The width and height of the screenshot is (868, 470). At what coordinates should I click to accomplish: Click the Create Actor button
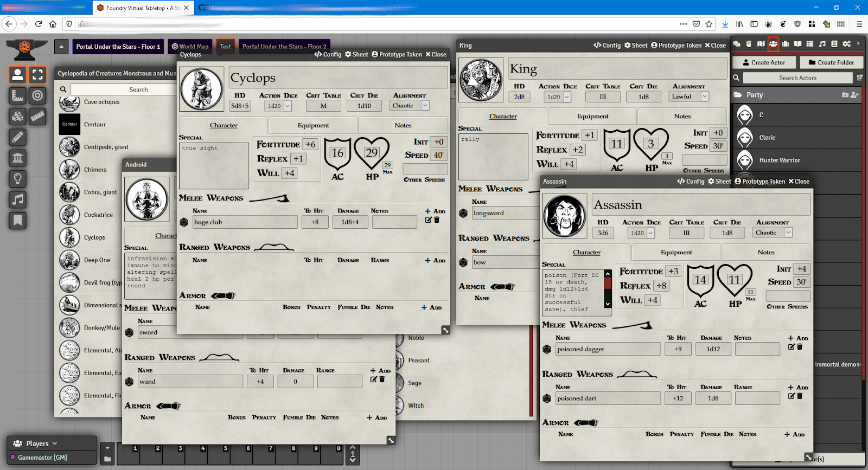point(764,62)
